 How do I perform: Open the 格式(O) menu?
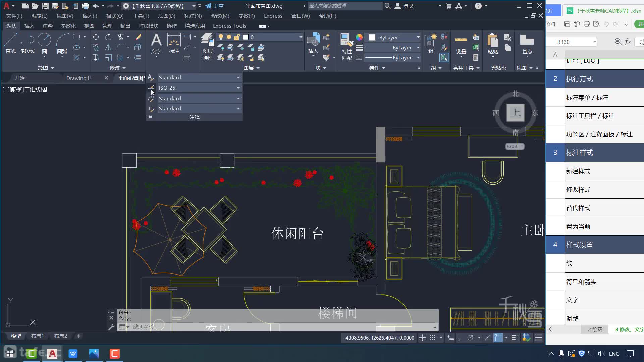(x=115, y=16)
